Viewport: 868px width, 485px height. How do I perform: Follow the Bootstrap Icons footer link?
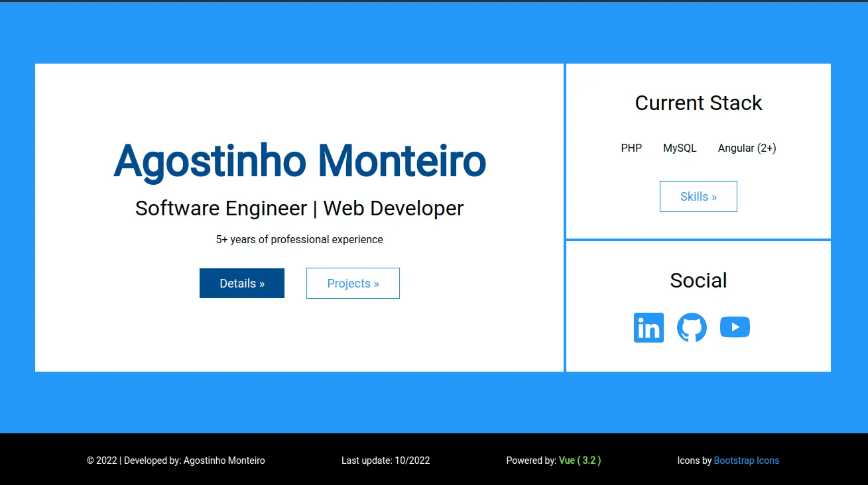pos(747,460)
